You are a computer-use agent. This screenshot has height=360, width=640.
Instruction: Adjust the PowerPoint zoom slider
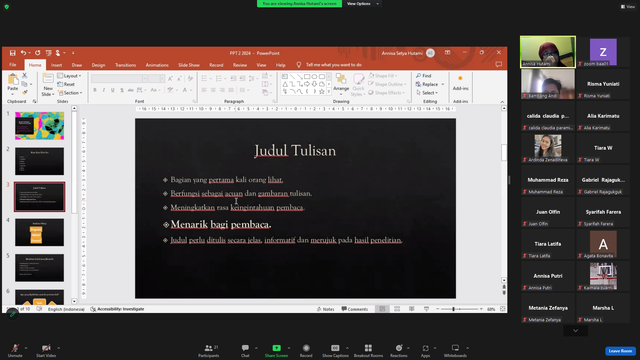click(x=453, y=309)
